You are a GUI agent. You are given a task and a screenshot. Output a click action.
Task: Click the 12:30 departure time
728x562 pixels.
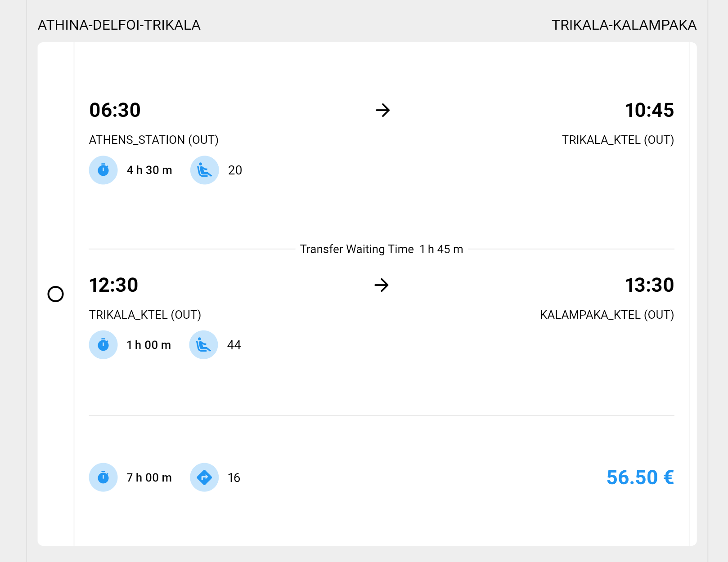[x=114, y=285]
